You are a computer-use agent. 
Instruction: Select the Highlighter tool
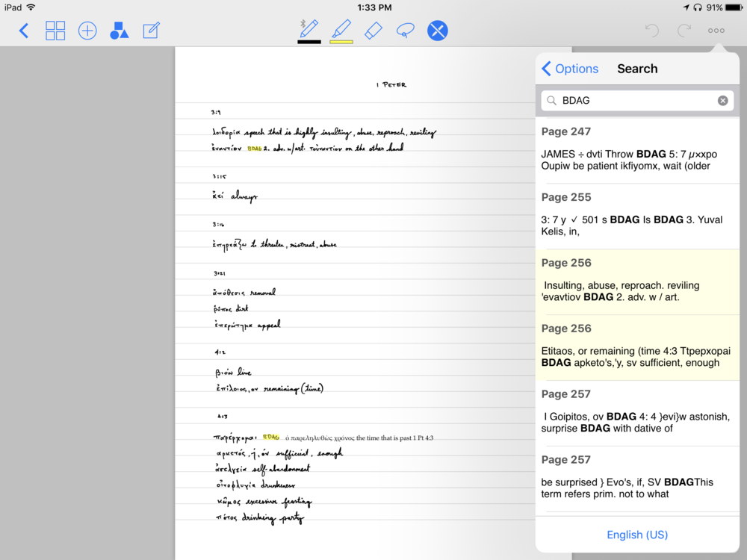pos(341,28)
